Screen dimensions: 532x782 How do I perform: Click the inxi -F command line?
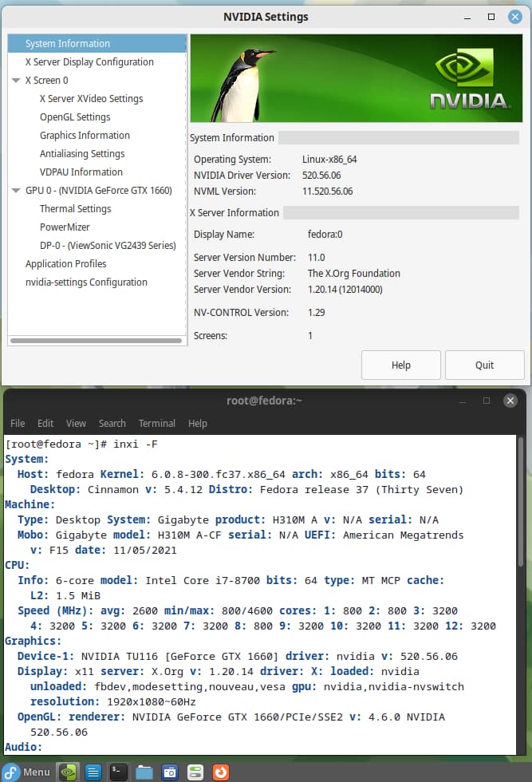click(135, 444)
